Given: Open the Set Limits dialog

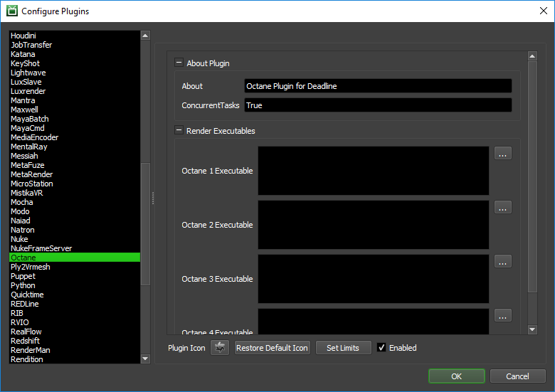Looking at the screenshot, I should (344, 348).
